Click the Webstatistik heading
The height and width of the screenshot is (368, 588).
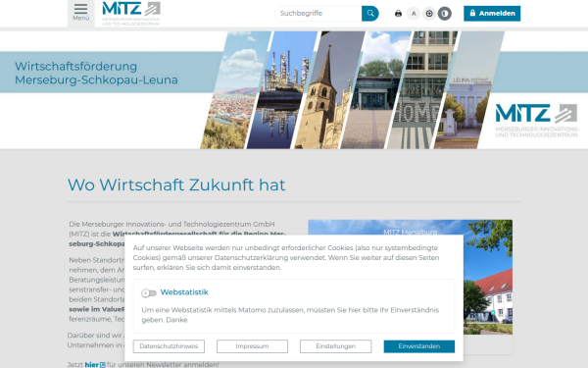point(184,292)
